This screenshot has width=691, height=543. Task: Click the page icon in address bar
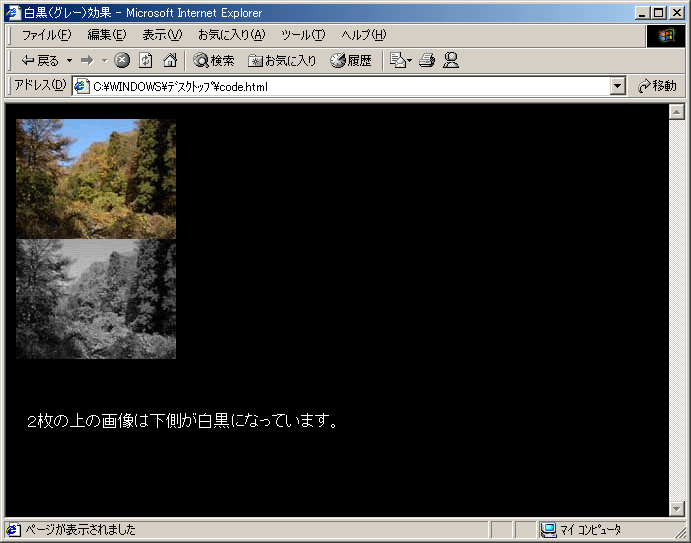tap(82, 86)
